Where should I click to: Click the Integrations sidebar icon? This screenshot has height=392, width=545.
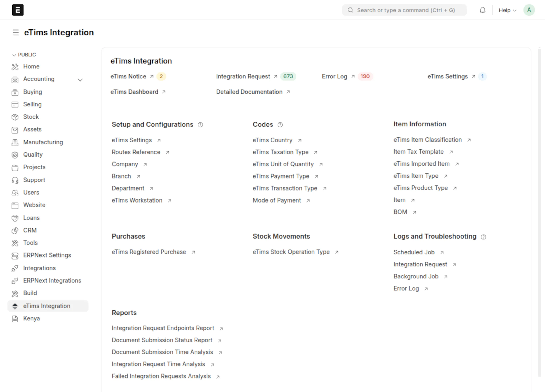click(x=15, y=268)
